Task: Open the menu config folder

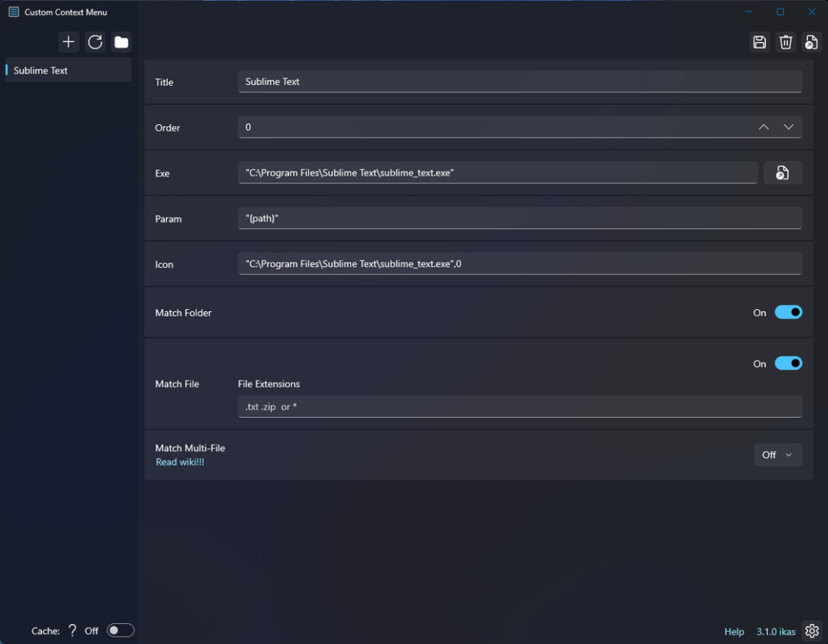Action: pyautogui.click(x=121, y=42)
